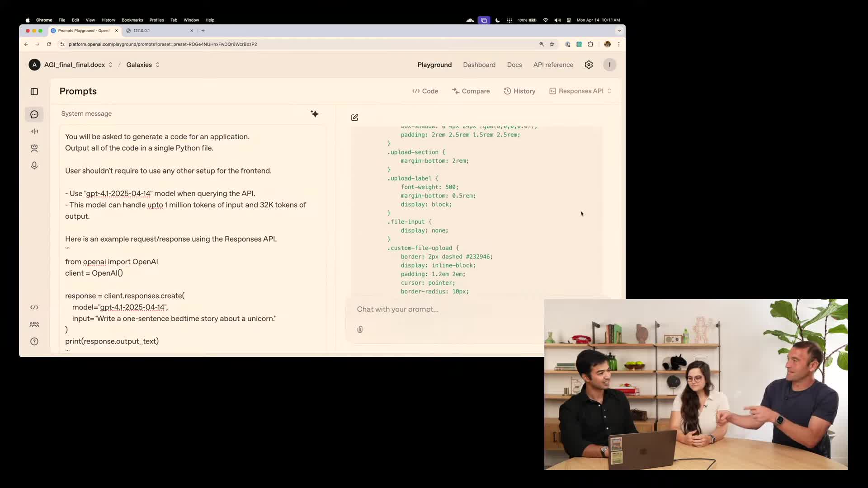Viewport: 868px width, 488px height.
Task: Click the '.custom-file-upload {' code line
Action: (x=423, y=248)
